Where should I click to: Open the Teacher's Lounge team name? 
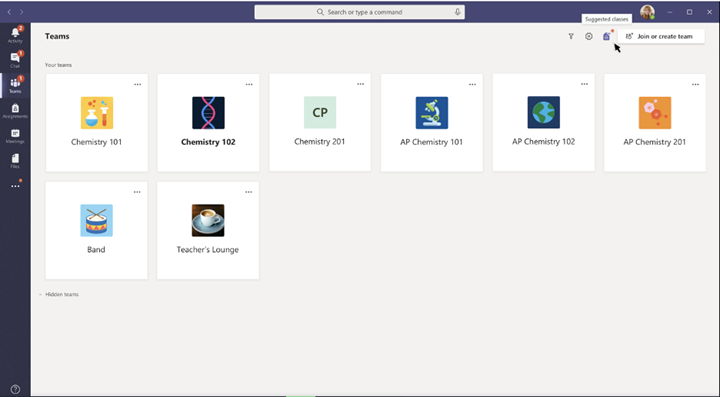click(x=208, y=250)
